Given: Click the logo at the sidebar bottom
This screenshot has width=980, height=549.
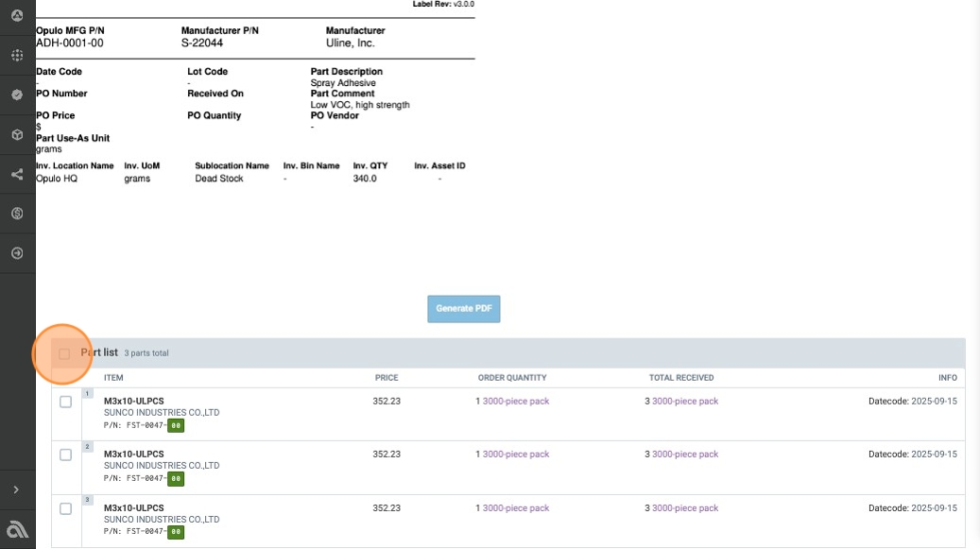Looking at the screenshot, I should [x=17, y=529].
